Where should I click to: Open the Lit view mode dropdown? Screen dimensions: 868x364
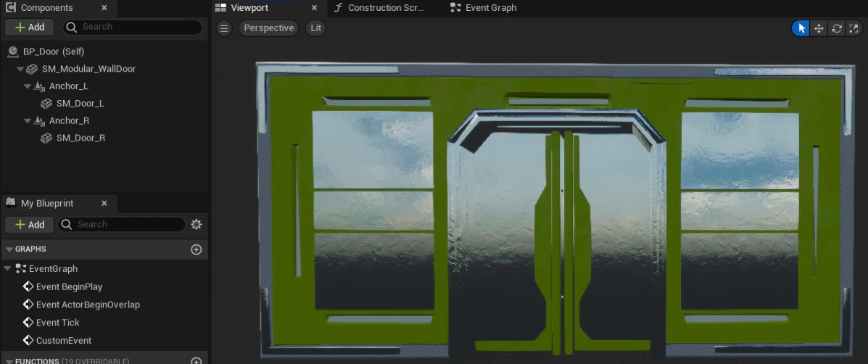pos(315,28)
